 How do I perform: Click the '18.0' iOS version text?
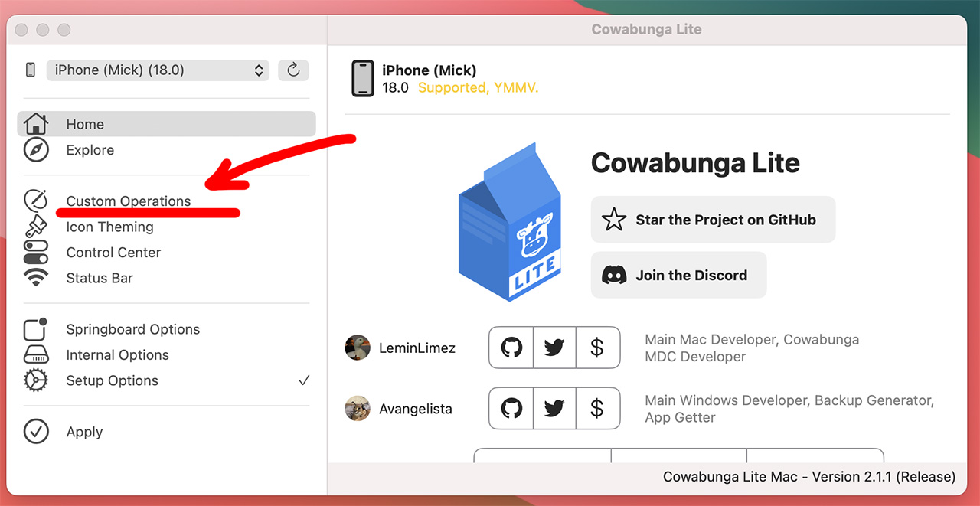pyautogui.click(x=395, y=88)
